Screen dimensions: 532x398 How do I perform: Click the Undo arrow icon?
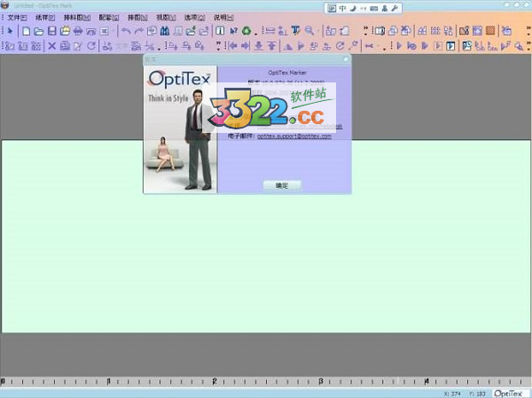(x=126, y=31)
